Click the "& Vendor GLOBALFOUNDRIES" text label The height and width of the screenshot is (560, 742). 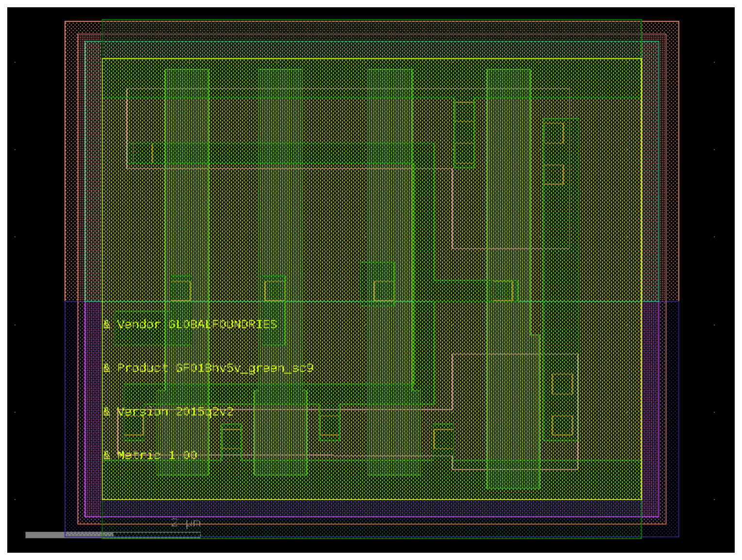coord(190,324)
